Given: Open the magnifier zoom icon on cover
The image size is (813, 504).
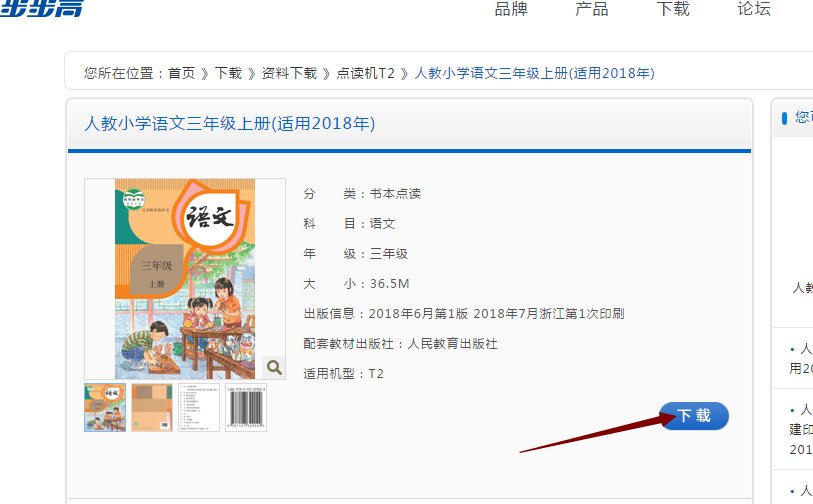Looking at the screenshot, I should (274, 367).
